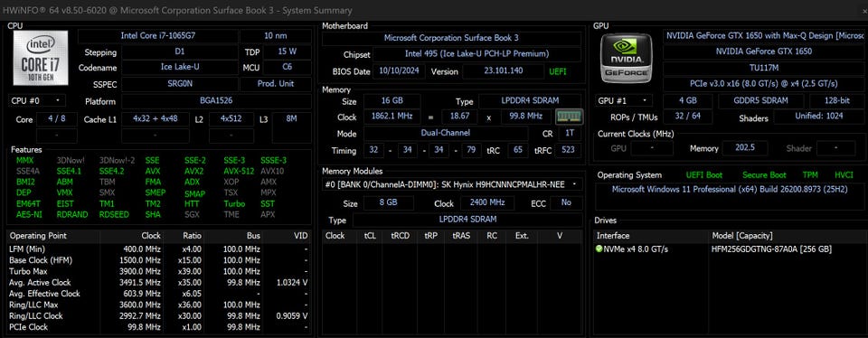Click the HVCI status indicator
The image size is (868, 338).
pyautogui.click(x=844, y=174)
